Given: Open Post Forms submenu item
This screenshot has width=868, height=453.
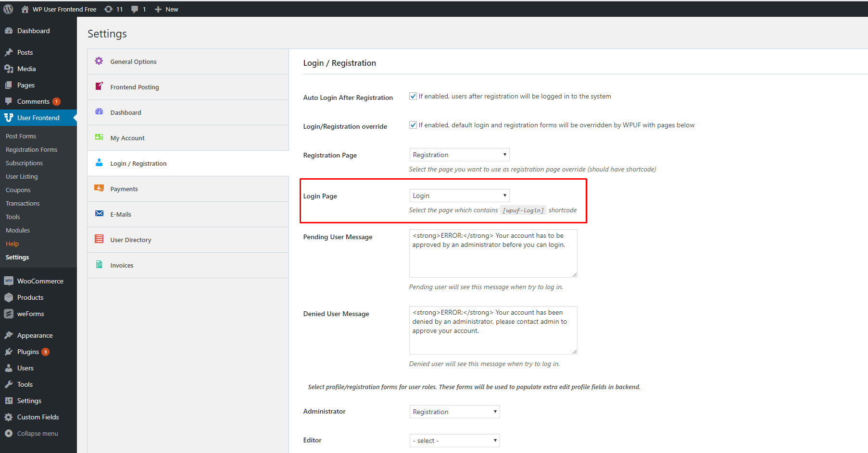Looking at the screenshot, I should tap(21, 136).
